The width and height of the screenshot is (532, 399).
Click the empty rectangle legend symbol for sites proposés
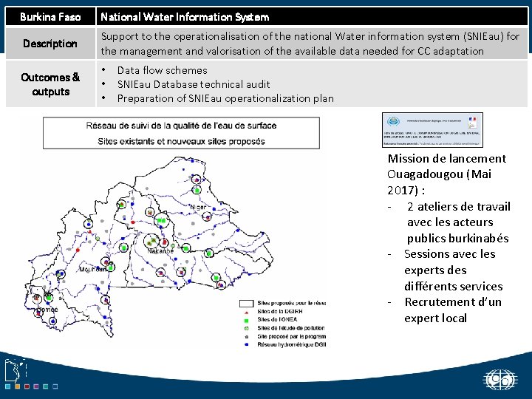(x=246, y=304)
